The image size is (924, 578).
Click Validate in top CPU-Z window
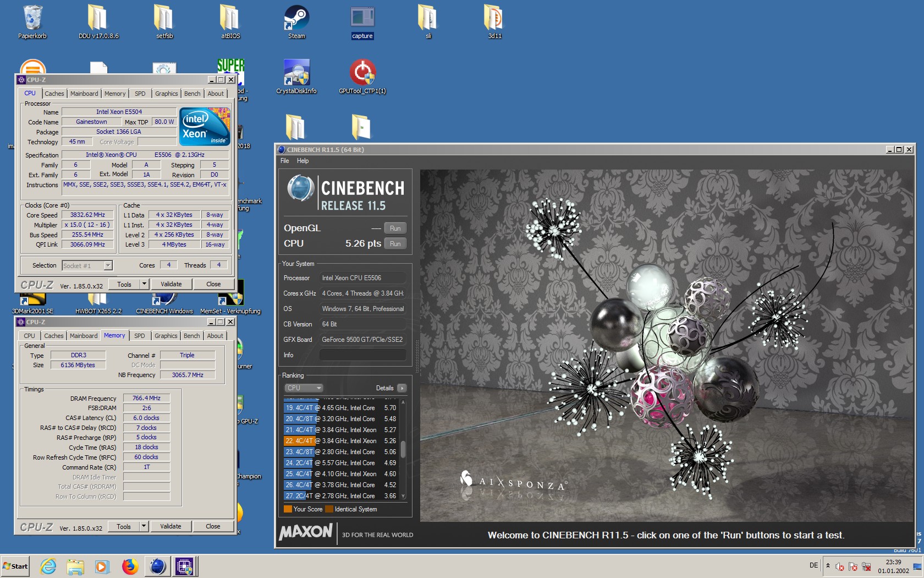(x=171, y=284)
